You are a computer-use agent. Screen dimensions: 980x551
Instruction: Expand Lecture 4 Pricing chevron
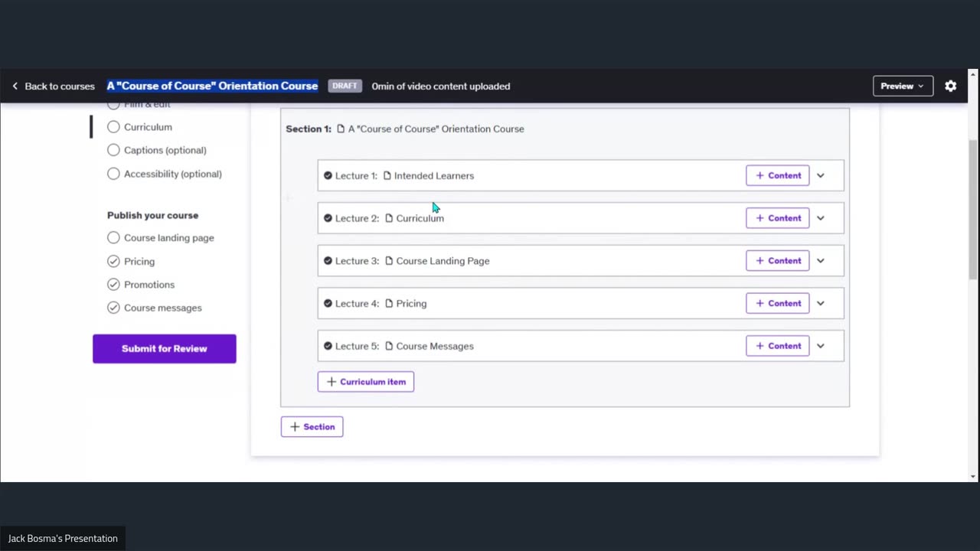[820, 304]
